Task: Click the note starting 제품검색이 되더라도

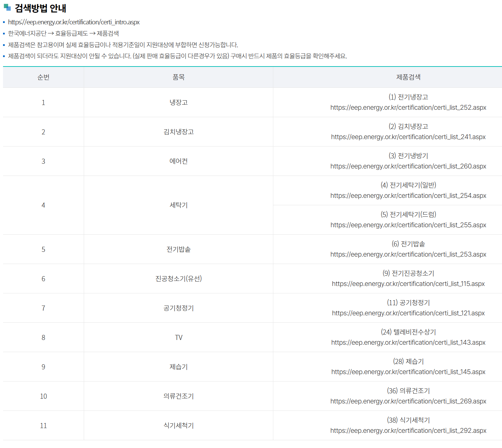Action: pos(177,56)
